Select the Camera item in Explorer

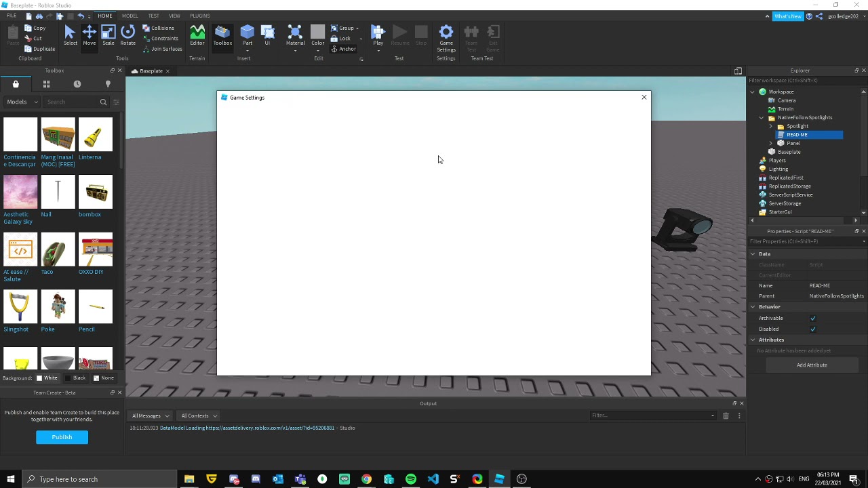[787, 101]
